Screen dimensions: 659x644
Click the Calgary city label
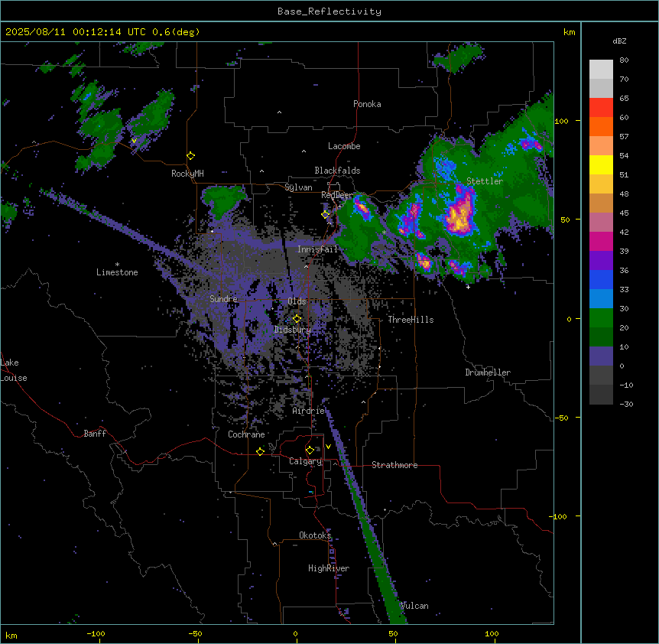click(x=306, y=461)
